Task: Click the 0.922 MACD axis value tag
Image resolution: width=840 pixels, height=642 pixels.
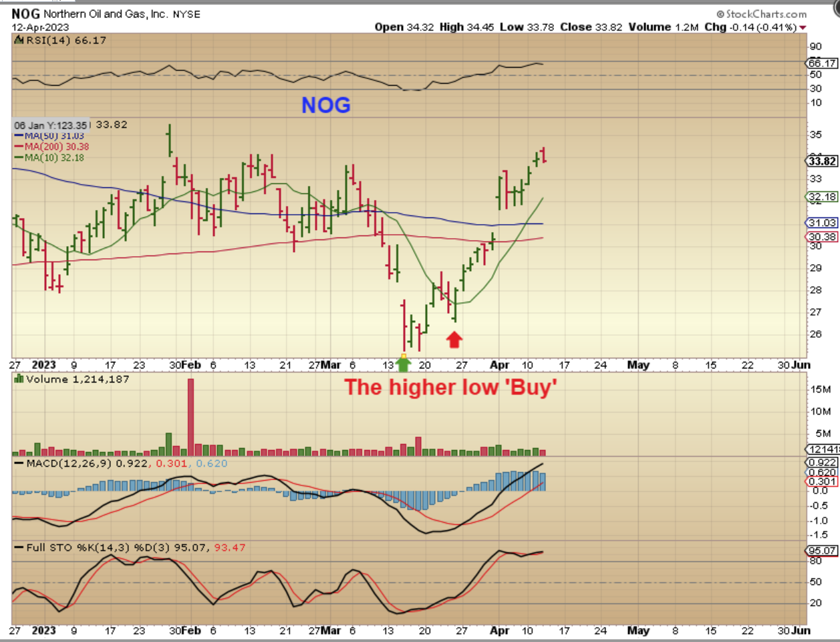Action: [822, 463]
